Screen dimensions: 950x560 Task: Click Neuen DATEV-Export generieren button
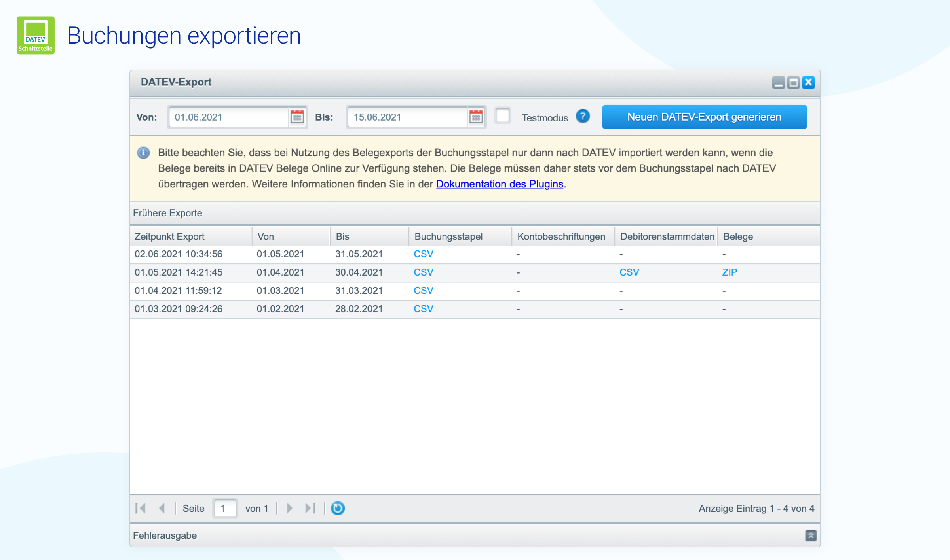[704, 117]
